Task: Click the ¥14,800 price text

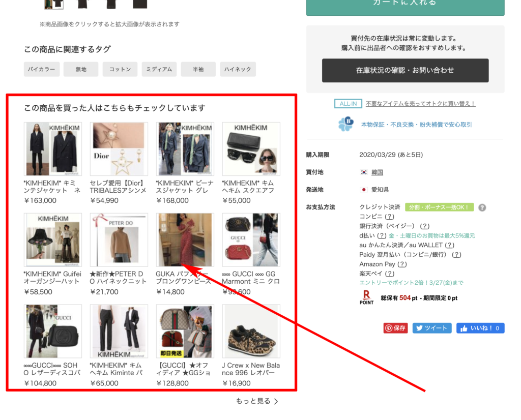Action: (170, 292)
